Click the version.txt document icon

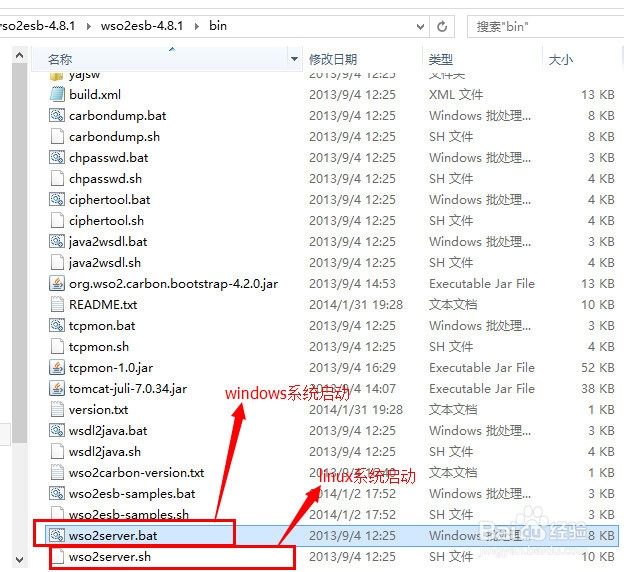57,410
